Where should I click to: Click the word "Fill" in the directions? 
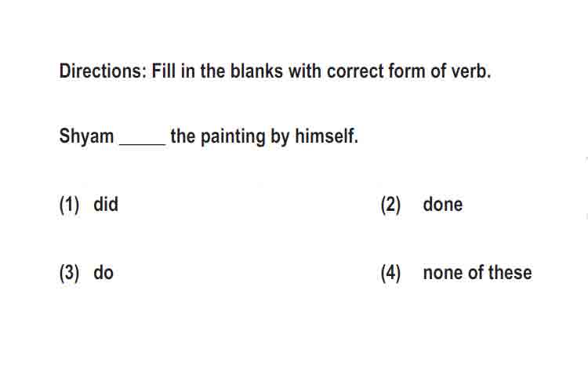pyautogui.click(x=163, y=71)
